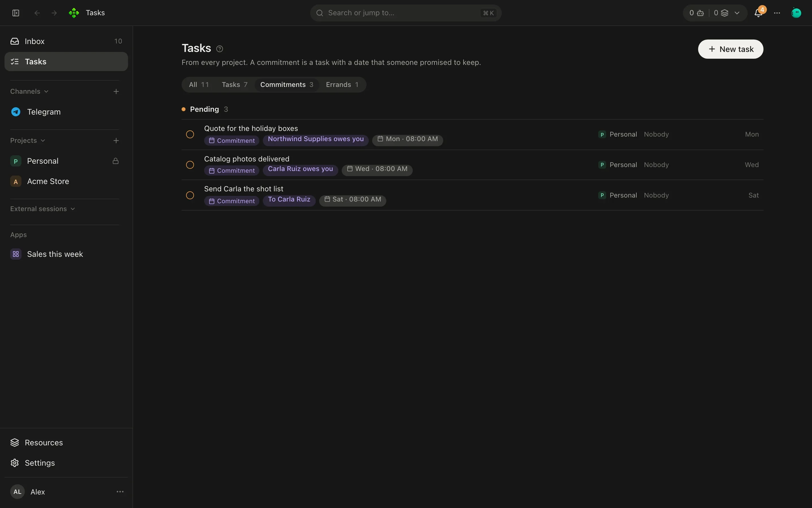Go back with the left arrow
The width and height of the screenshot is (812, 508).
(x=37, y=13)
